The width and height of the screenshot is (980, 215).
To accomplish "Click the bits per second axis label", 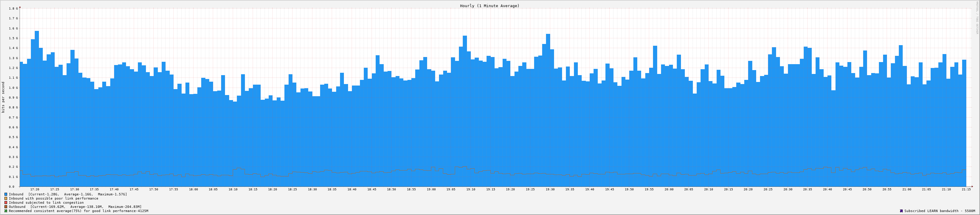I will pos(4,97).
